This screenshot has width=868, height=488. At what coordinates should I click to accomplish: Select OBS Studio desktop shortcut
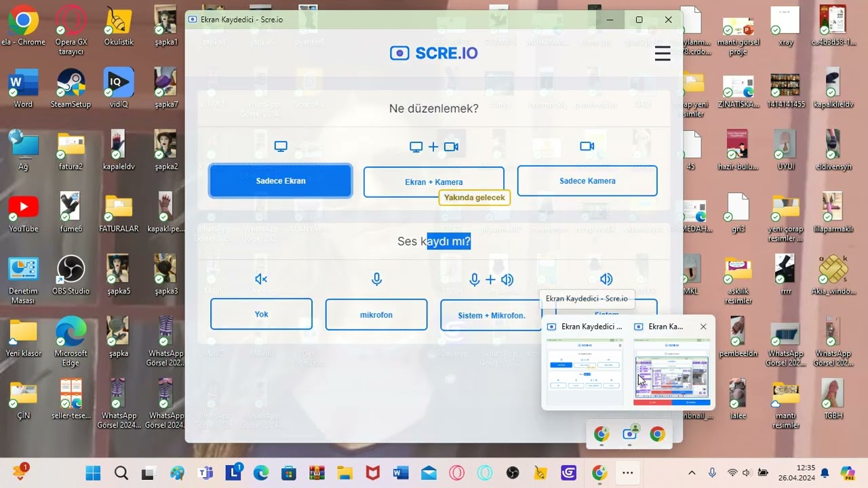71,275
